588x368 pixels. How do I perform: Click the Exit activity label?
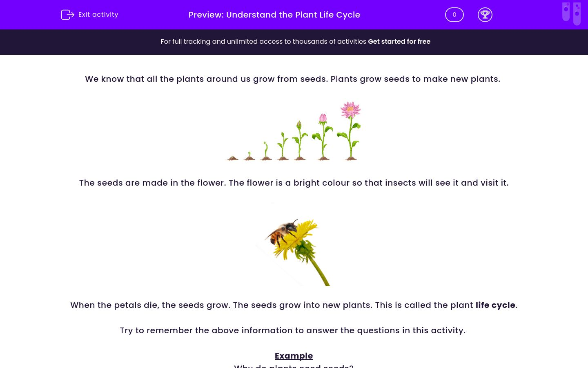coord(98,14)
